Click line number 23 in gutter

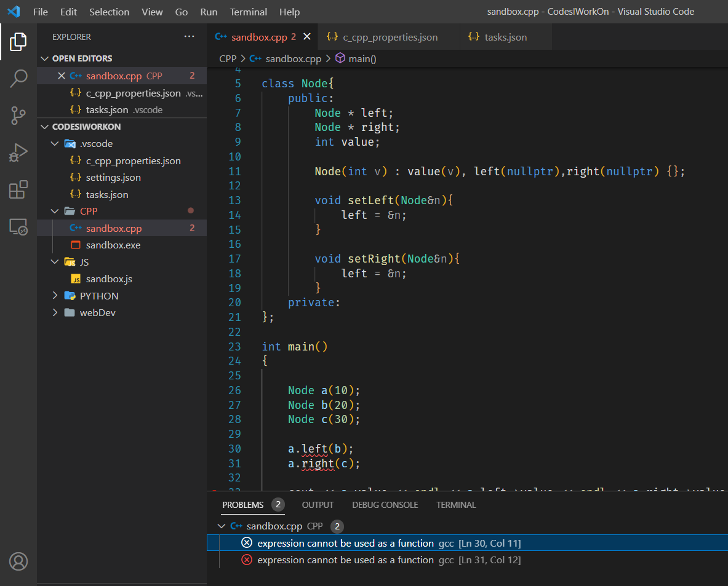pyautogui.click(x=234, y=347)
